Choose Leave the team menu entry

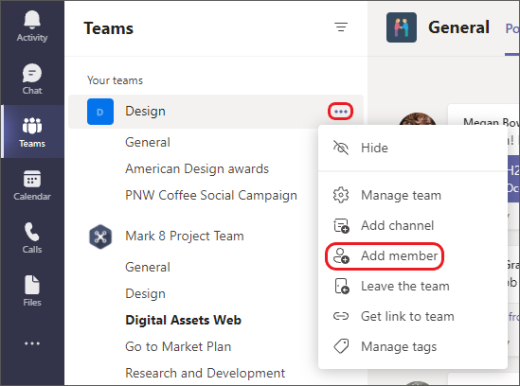click(413, 286)
